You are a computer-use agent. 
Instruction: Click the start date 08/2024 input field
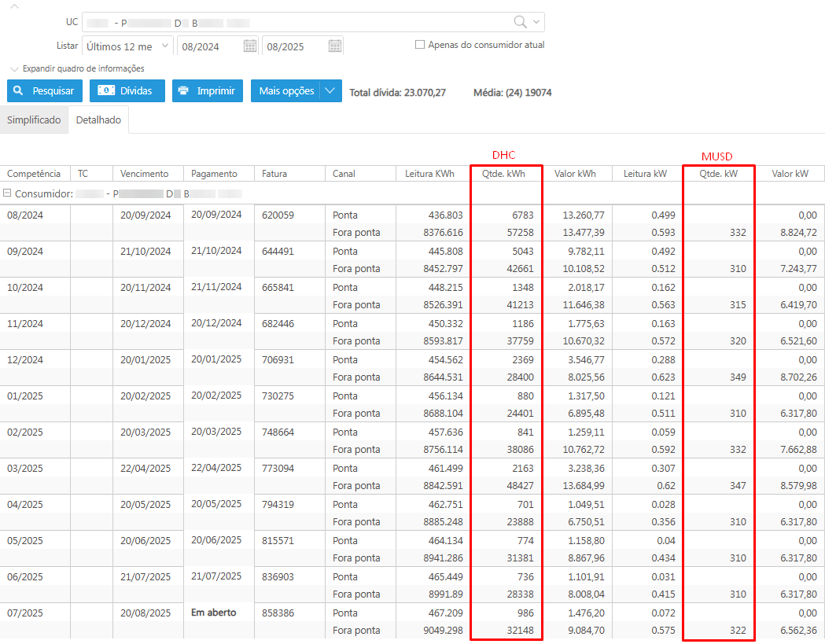click(x=209, y=46)
